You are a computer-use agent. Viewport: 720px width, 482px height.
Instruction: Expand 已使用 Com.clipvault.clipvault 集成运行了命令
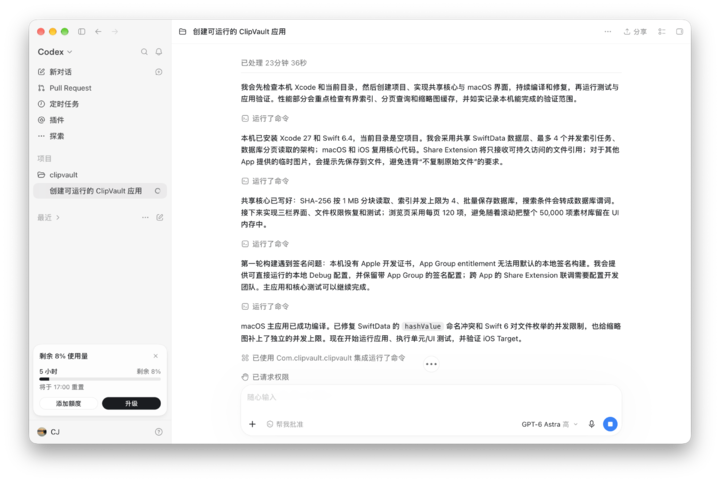coord(323,358)
